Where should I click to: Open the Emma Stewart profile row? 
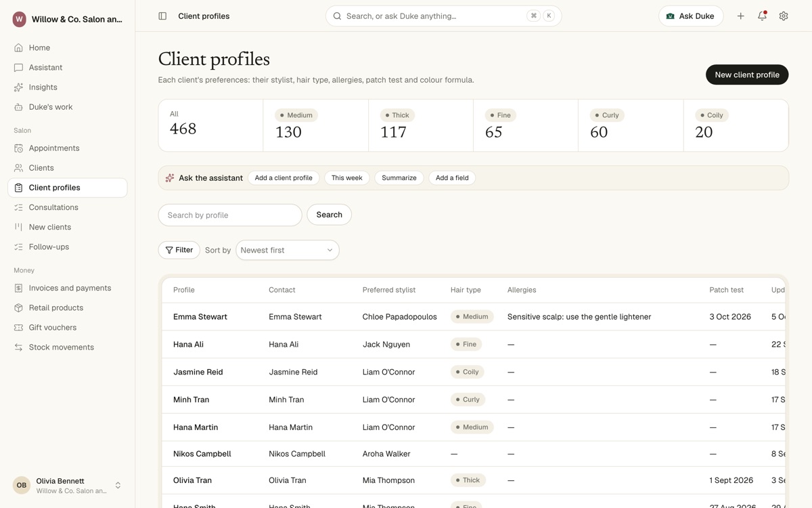coord(474,317)
